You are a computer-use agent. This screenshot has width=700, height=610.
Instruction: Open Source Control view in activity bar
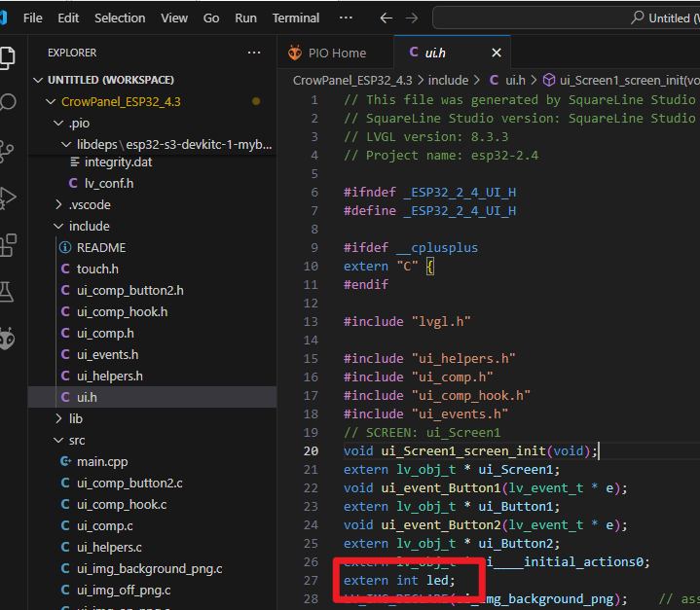click(6, 151)
